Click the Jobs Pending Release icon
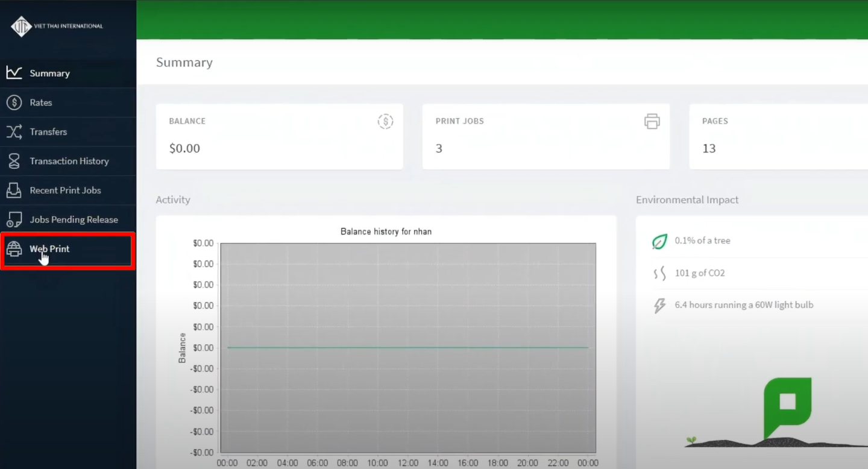This screenshot has width=868, height=469. 14,219
